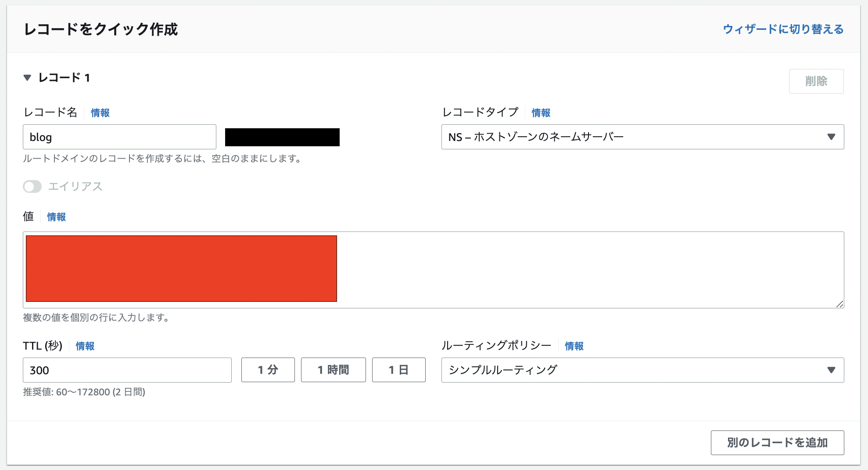This screenshot has width=868, height=470.
Task: Toggle the エイリアス switch
Action: tap(32, 187)
